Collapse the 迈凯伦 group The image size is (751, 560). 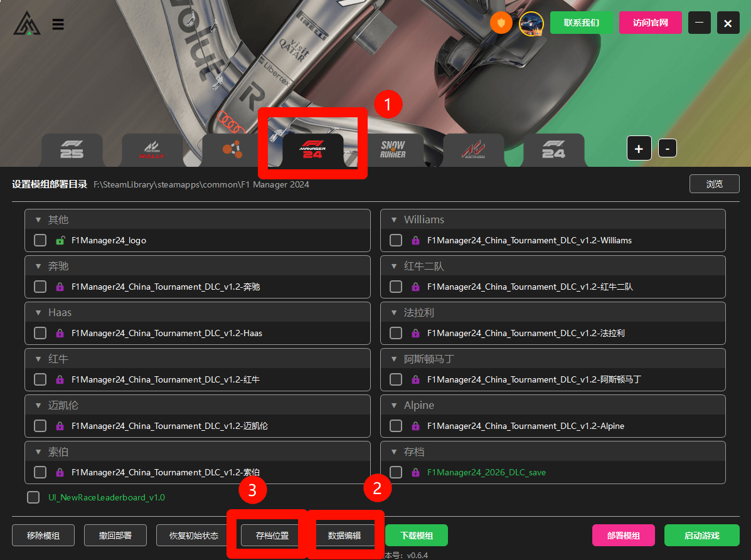point(38,406)
